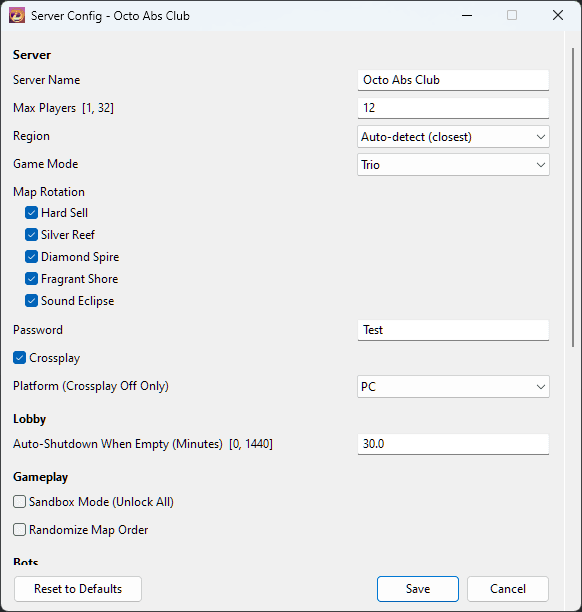
Task: Check Randomize Map Order
Action: pos(20,530)
